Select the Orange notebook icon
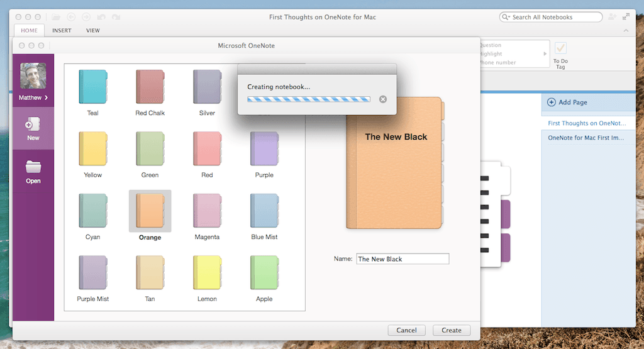This screenshot has width=644, height=349. click(150, 211)
